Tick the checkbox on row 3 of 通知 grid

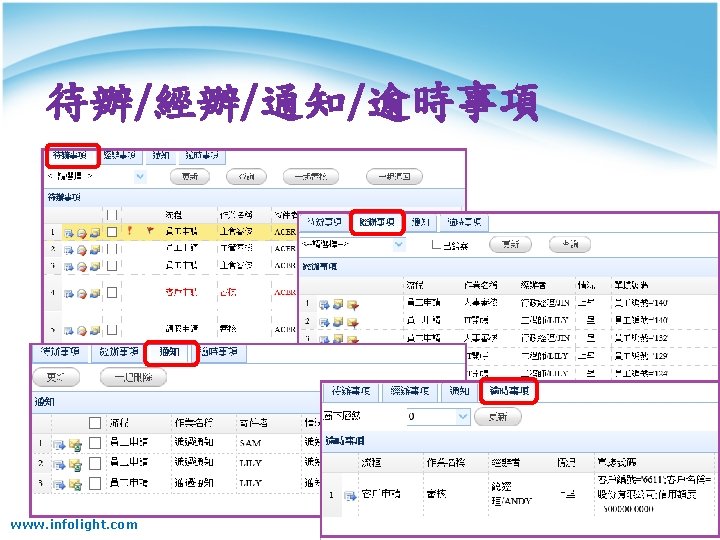coord(95,483)
